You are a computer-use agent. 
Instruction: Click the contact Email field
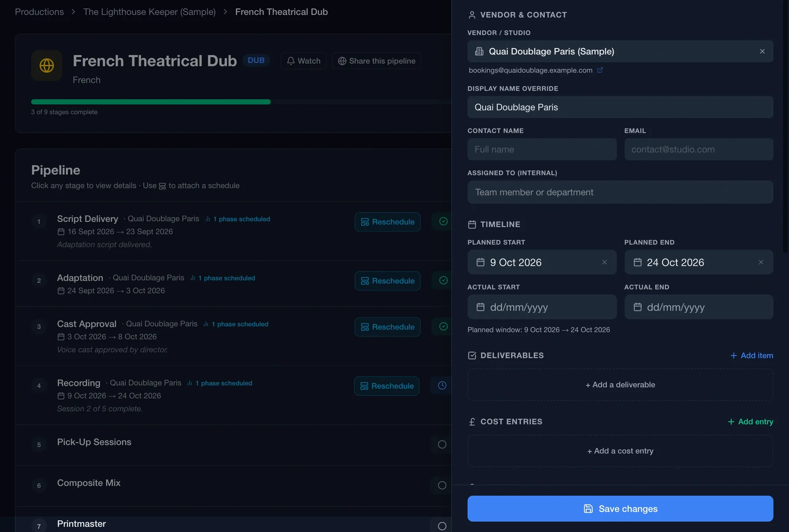coord(699,149)
